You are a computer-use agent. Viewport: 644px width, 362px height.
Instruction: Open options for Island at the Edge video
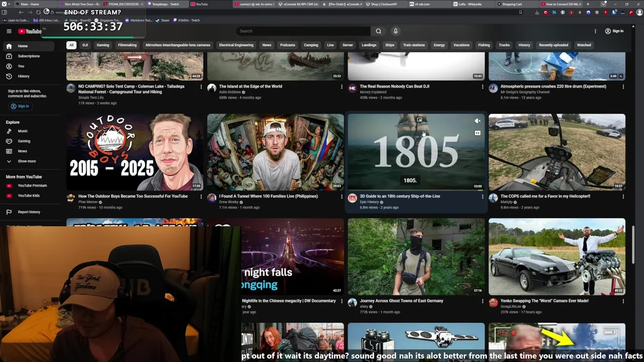tap(342, 86)
